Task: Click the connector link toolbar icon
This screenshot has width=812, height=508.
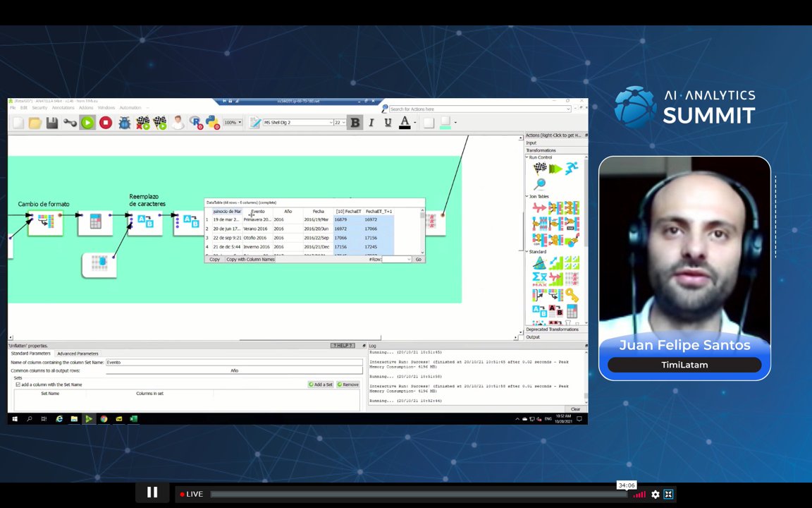Action: click(70, 123)
